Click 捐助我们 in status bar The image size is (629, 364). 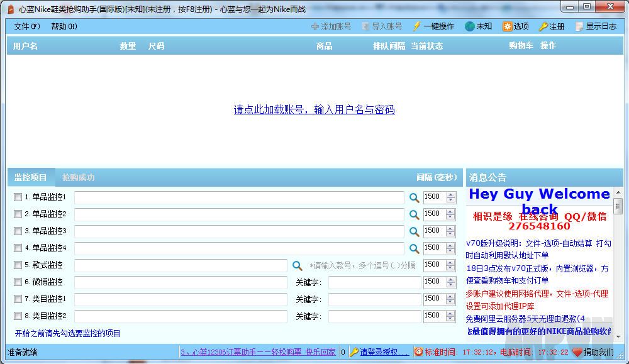coord(598,352)
